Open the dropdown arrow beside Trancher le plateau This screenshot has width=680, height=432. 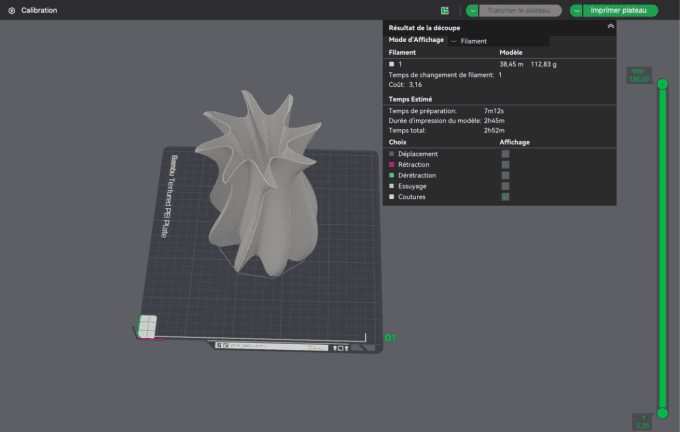[x=473, y=10]
